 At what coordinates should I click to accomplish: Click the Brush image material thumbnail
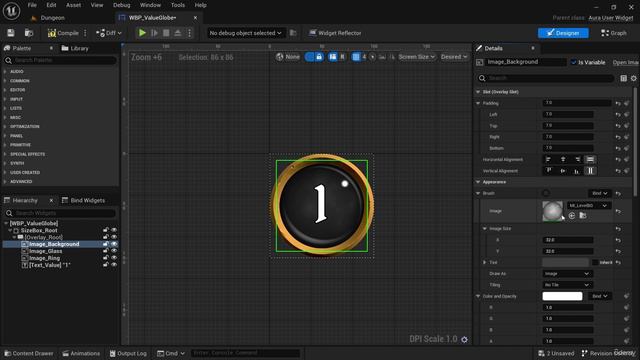tap(552, 211)
